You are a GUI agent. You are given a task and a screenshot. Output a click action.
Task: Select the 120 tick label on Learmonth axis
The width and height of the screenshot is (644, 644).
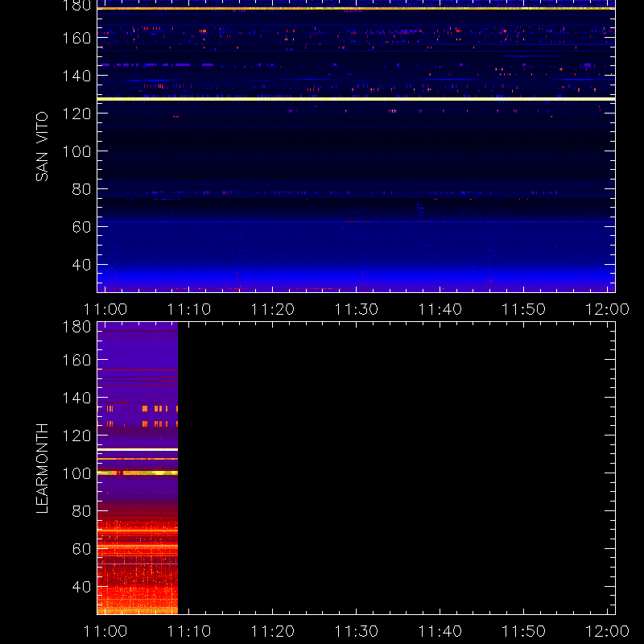[x=76, y=436]
